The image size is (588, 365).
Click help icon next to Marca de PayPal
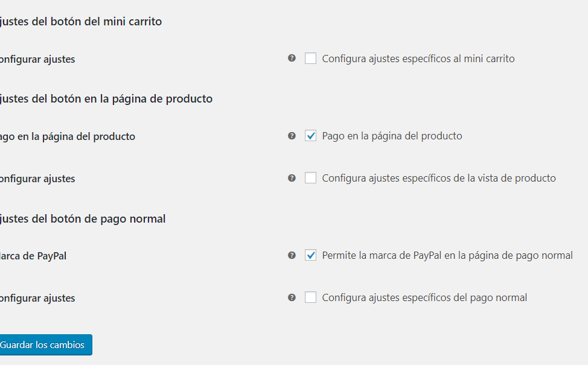point(292,255)
